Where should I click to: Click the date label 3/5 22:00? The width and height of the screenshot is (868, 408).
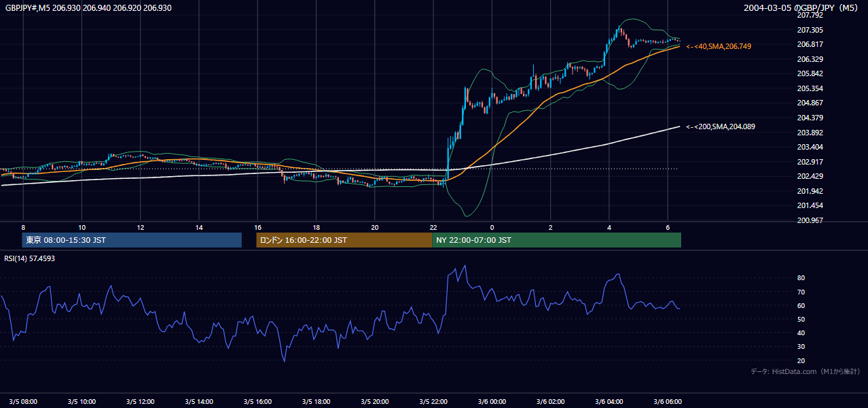tap(433, 401)
